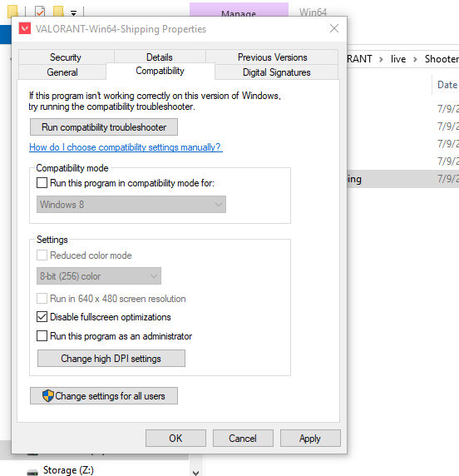459x476 pixels.
Task: Click the Explorer properties checkmark icon
Action: pos(40,12)
